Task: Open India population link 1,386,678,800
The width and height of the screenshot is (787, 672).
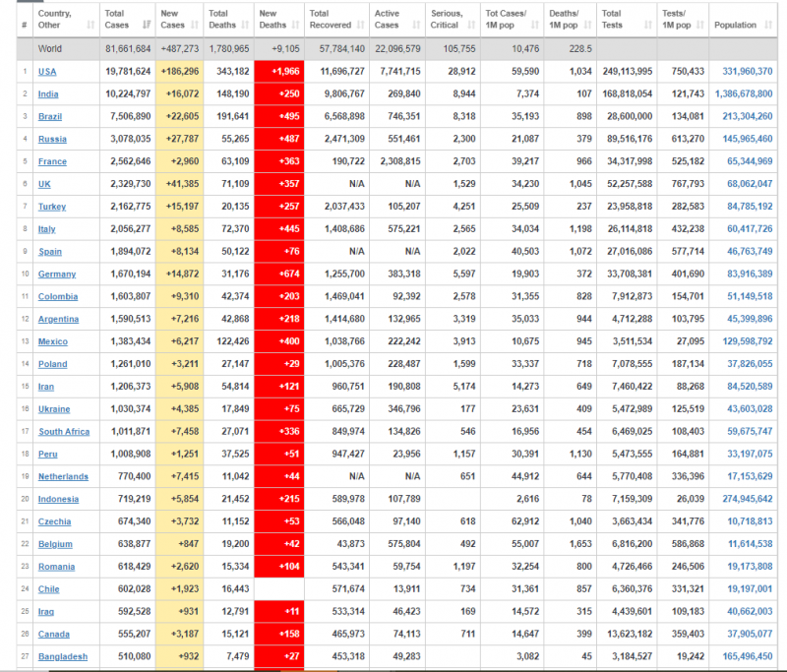Action: tap(744, 93)
